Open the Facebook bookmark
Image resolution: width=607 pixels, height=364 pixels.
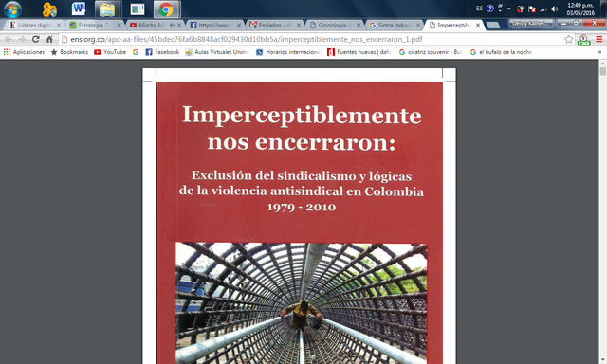pyautogui.click(x=162, y=52)
